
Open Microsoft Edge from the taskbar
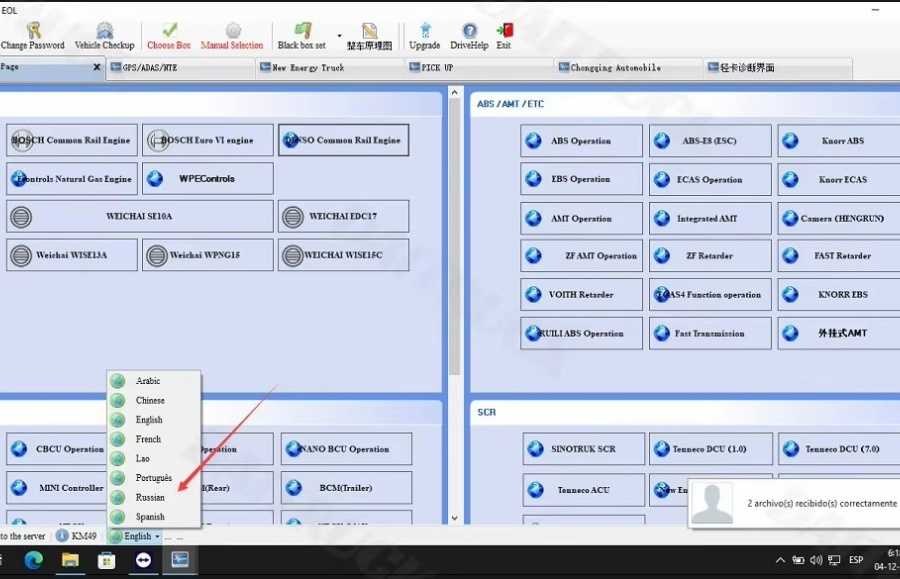pyautogui.click(x=33, y=560)
